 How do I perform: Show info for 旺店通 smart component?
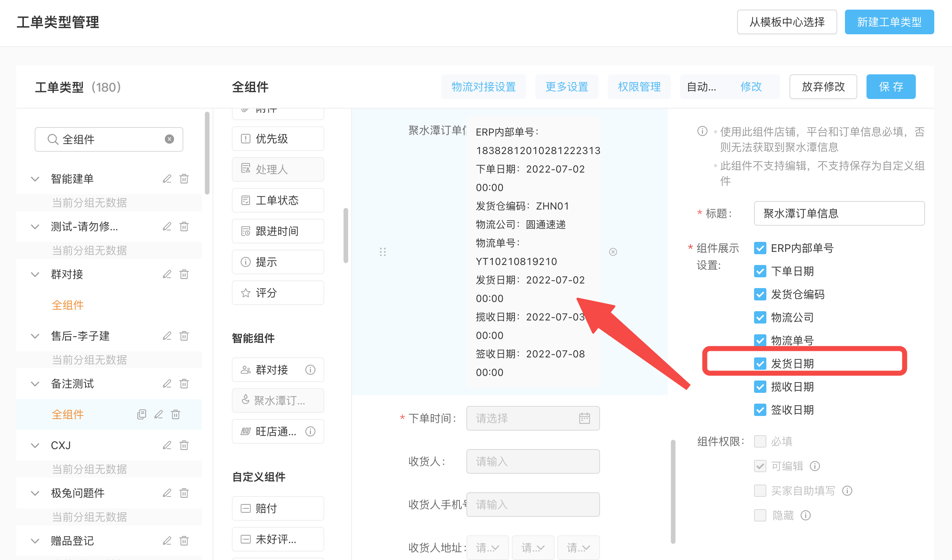point(310,431)
